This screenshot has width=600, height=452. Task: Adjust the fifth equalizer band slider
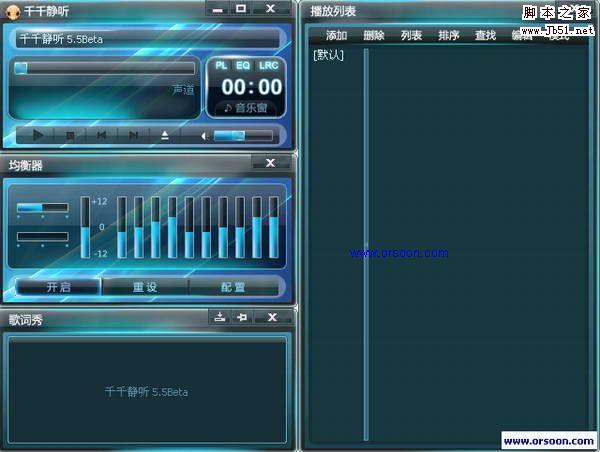189,227
